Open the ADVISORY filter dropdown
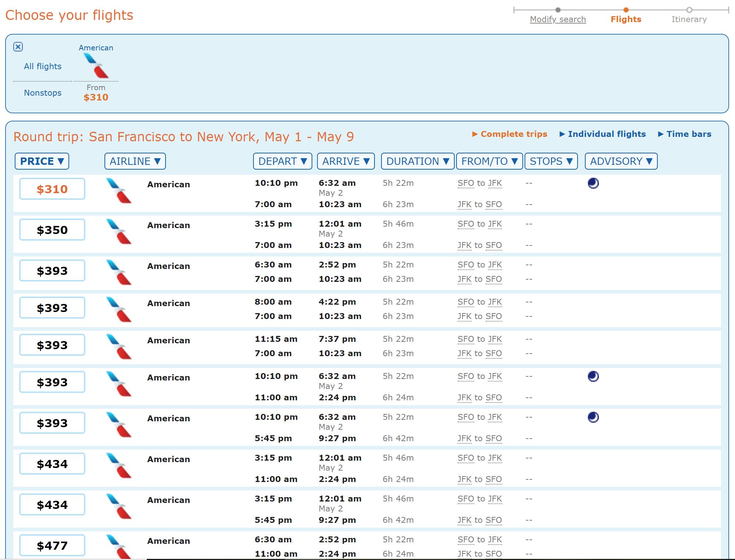The image size is (735, 560). 621,161
